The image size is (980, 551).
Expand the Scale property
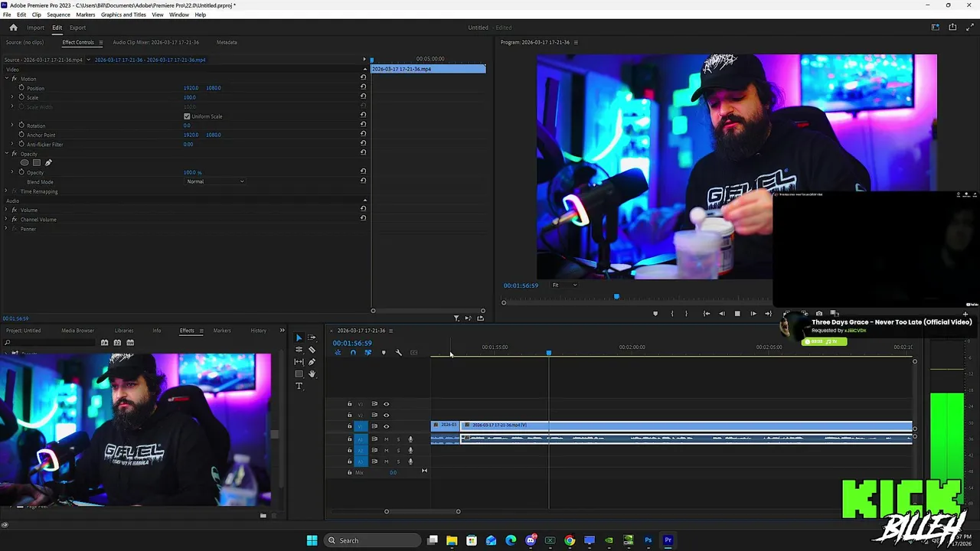pyautogui.click(x=12, y=97)
